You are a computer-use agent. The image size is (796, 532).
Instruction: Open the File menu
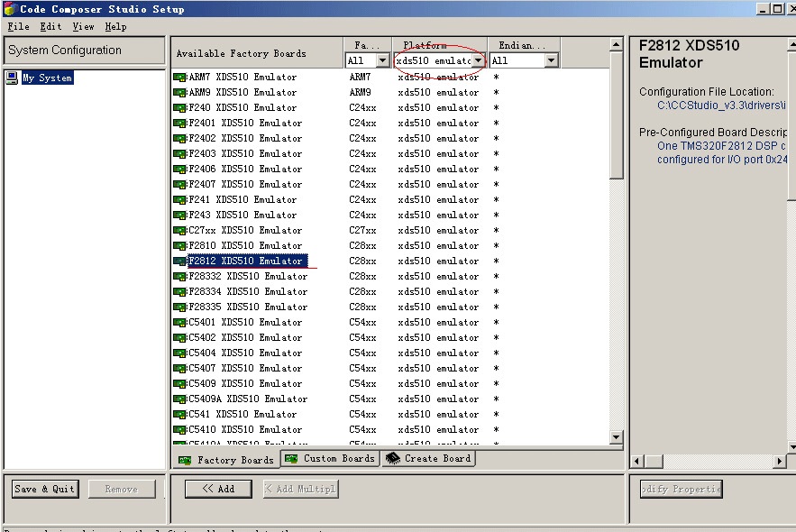coord(18,26)
